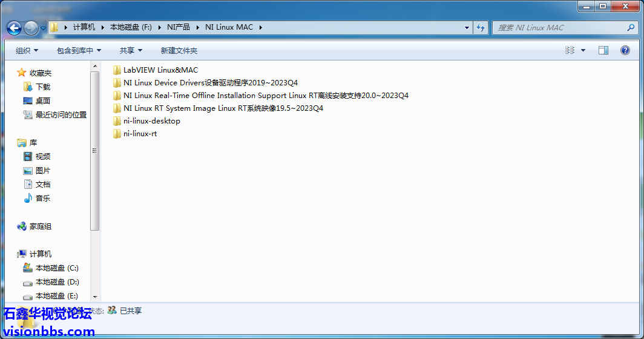Change view using the view icon button
Image resolution: width=644 pixels, height=339 pixels.
(570, 50)
